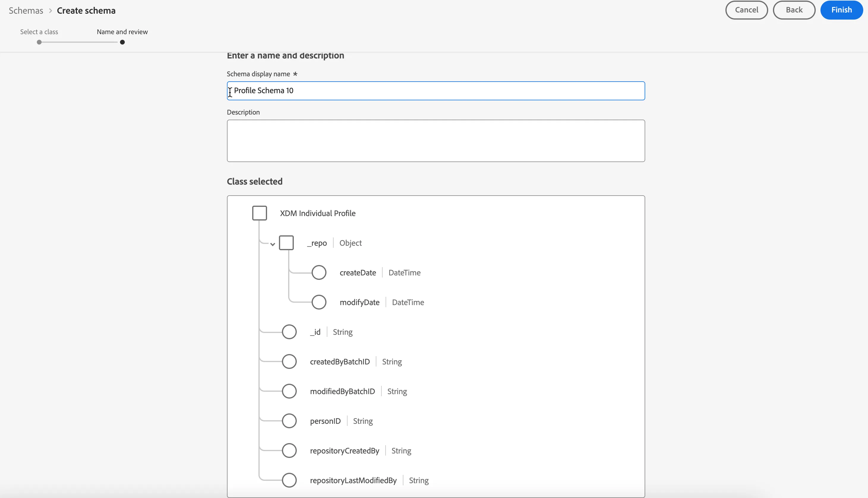
Task: Click the _id field name
Action: click(315, 332)
